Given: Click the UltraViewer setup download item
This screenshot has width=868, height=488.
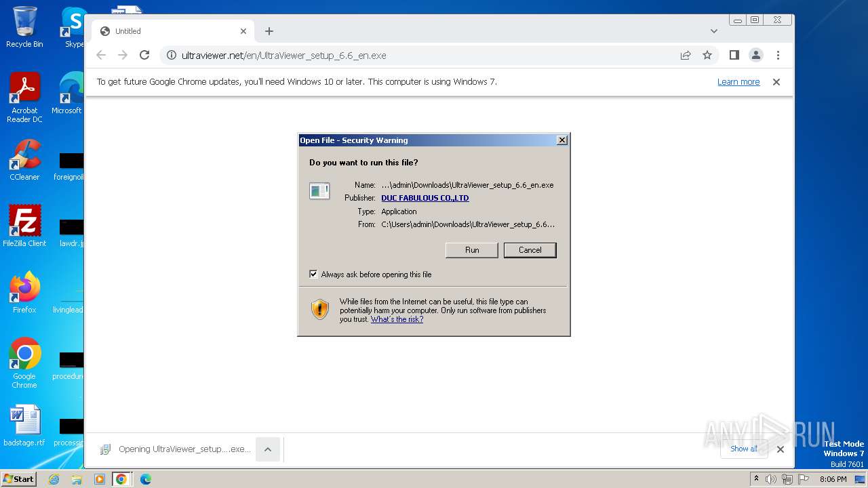Looking at the screenshot, I should 175,449.
